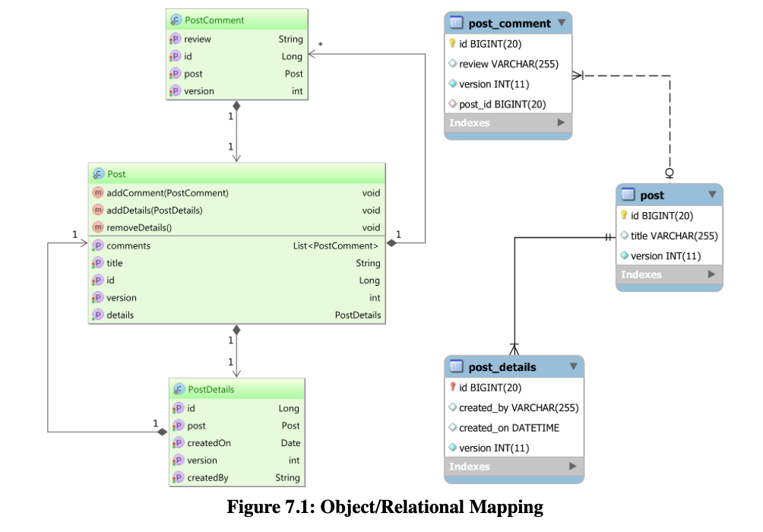Click the primary key icon of post_comment id
This screenshot has height=532, width=763.
452,43
